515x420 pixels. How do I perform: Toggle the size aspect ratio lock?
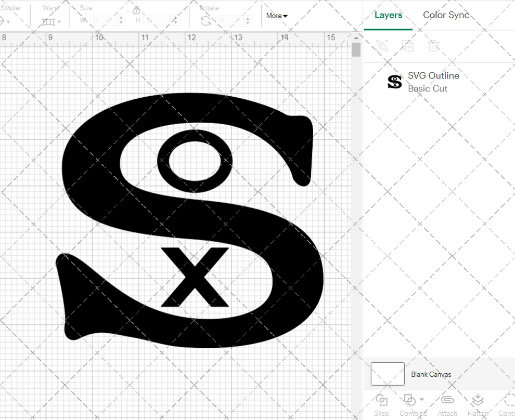point(136,10)
